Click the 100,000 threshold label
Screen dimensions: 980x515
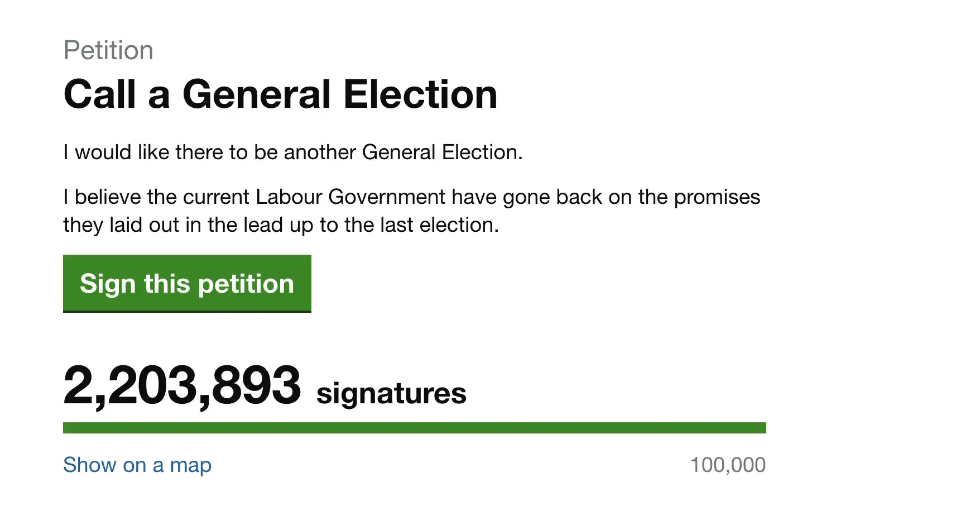coord(728,464)
